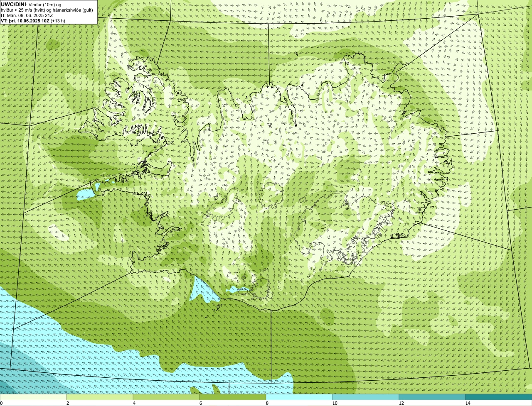The width and height of the screenshot is (532, 406).
Task: Click the 'VT: þri. 10.06.2025 10Z (+13 h)' line
Action: coord(33,20)
